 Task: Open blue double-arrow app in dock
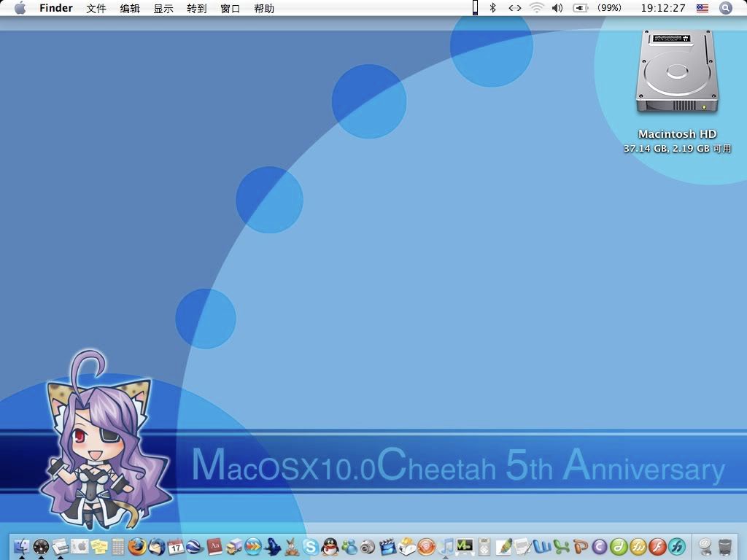click(x=253, y=547)
